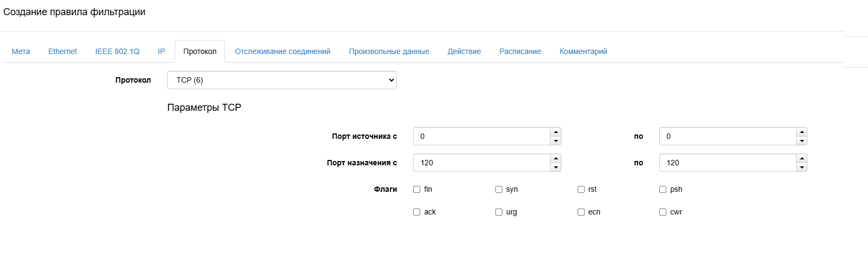
Task: Increase source port end value arrow
Action: point(801,132)
